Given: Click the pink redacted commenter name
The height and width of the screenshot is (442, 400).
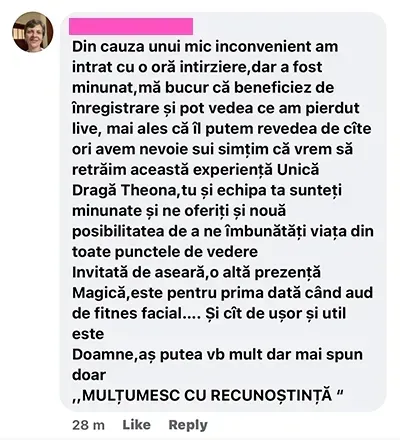Looking at the screenshot, I should click(131, 27).
